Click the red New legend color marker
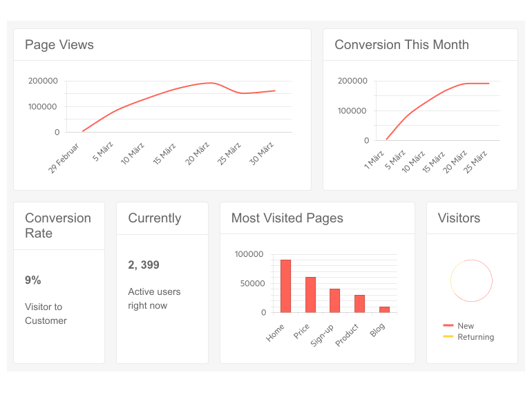 [x=448, y=325]
